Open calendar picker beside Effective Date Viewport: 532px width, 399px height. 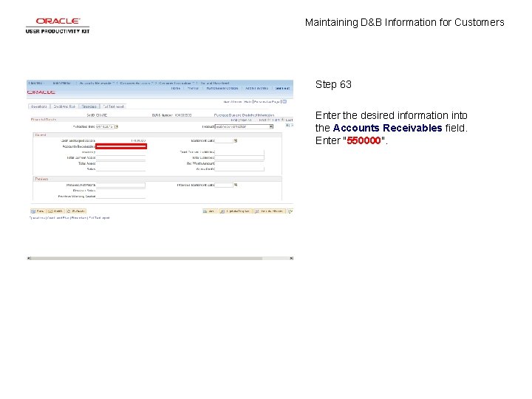pos(117,126)
